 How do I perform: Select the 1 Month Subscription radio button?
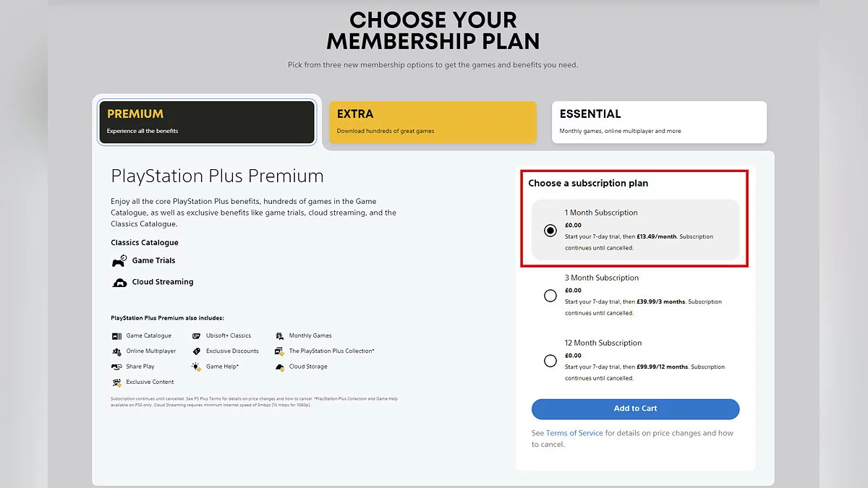click(x=550, y=231)
